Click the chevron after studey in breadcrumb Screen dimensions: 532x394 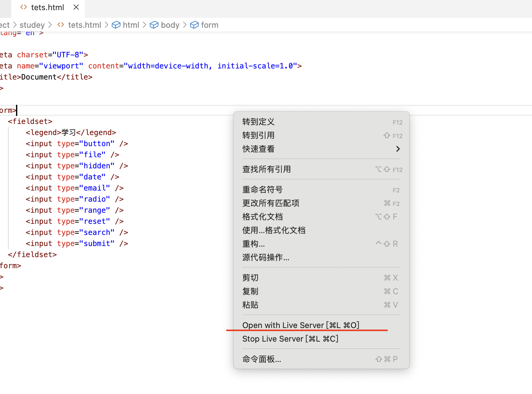[x=50, y=25]
